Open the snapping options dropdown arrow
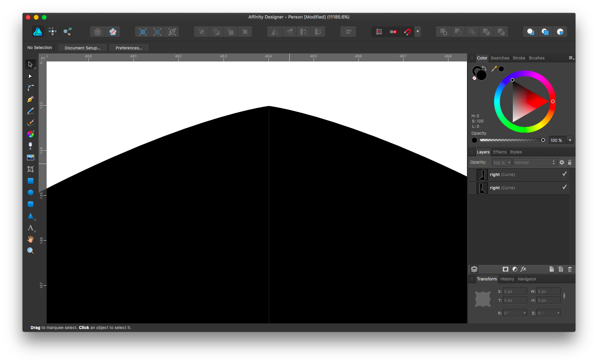The width and height of the screenshot is (598, 364). click(x=418, y=32)
